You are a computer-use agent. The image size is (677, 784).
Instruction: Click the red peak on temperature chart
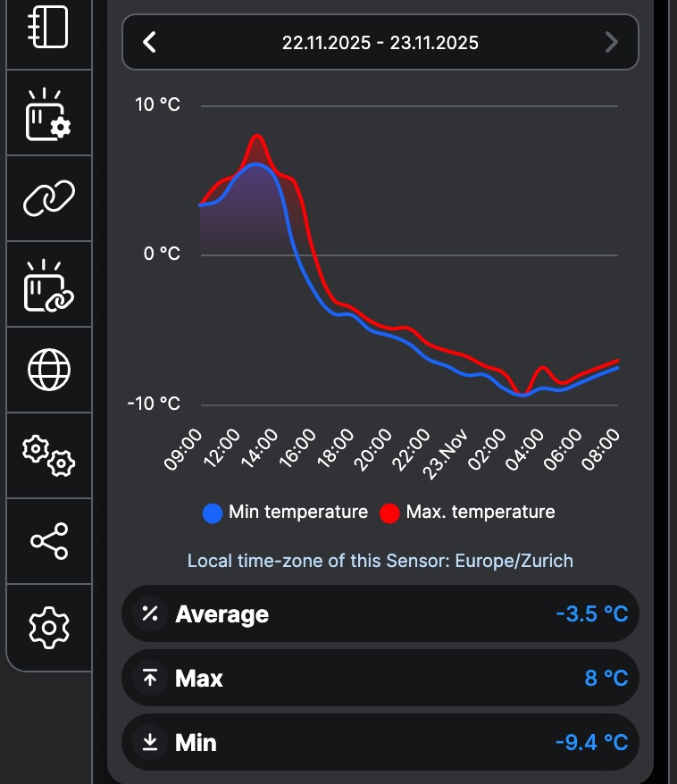point(258,137)
